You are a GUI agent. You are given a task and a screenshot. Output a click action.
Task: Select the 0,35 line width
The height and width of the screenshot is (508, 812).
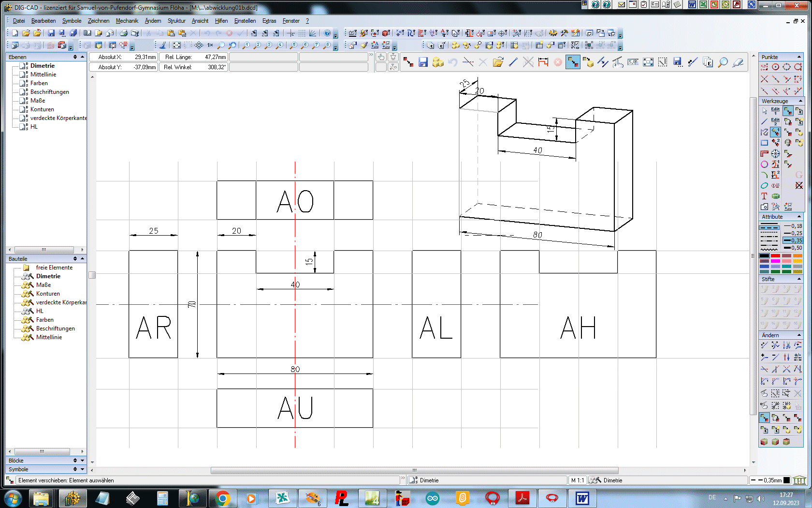(793, 240)
